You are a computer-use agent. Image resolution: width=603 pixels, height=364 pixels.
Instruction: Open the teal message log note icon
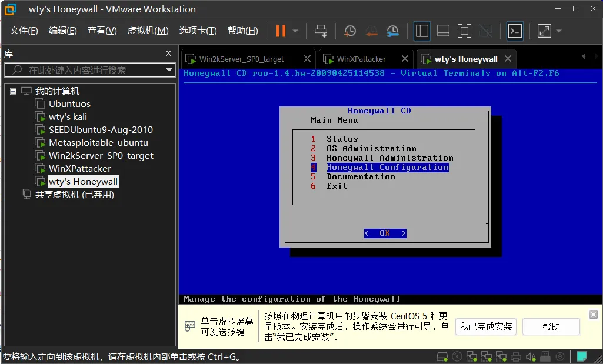pyautogui.click(x=581, y=356)
